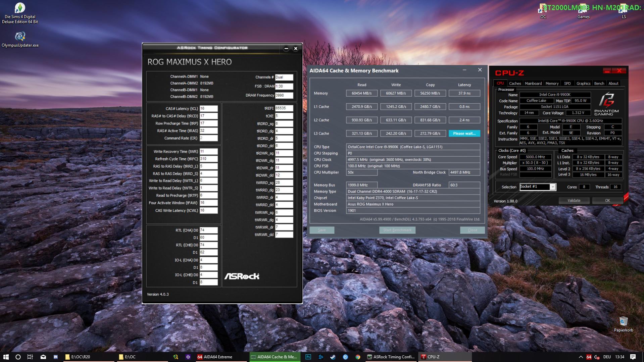The image size is (644, 362).
Task: Open the Graphics tab in CPU-Z
Action: coord(583,84)
